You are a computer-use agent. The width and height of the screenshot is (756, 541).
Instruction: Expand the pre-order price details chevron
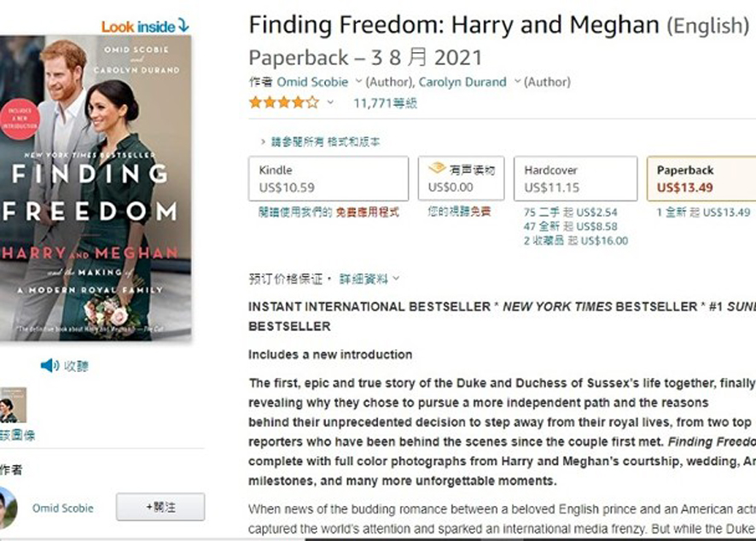[396, 278]
